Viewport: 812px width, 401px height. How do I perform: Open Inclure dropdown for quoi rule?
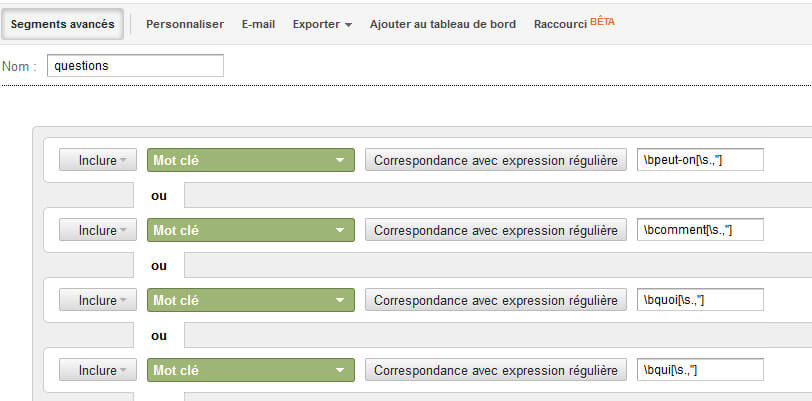[x=98, y=300]
